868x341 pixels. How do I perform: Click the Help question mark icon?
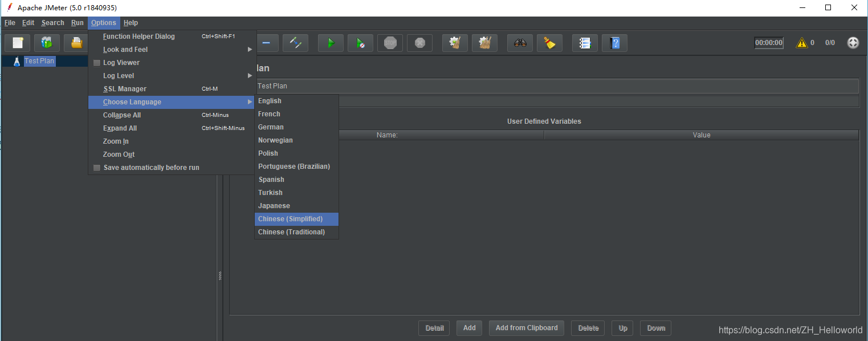[614, 43]
